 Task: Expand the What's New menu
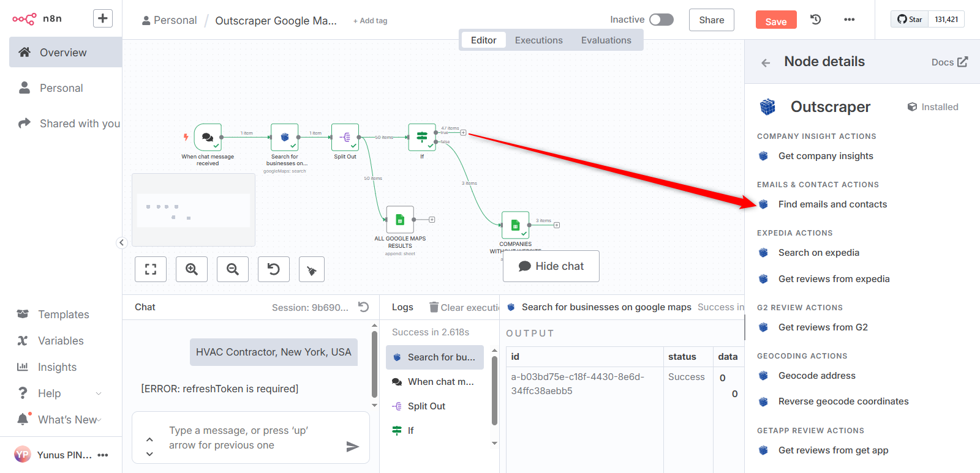point(61,420)
